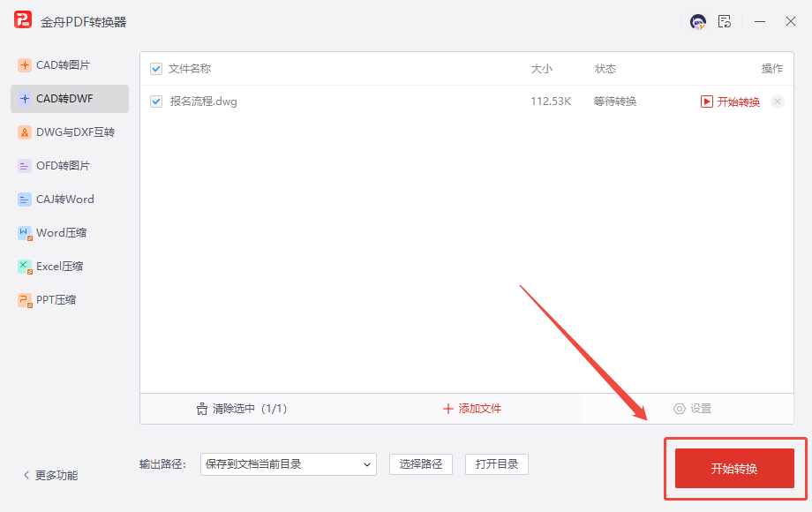Image resolution: width=812 pixels, height=512 pixels.
Task: Click the DWG与DXF互转 sidebar icon
Action: pyautogui.click(x=25, y=132)
